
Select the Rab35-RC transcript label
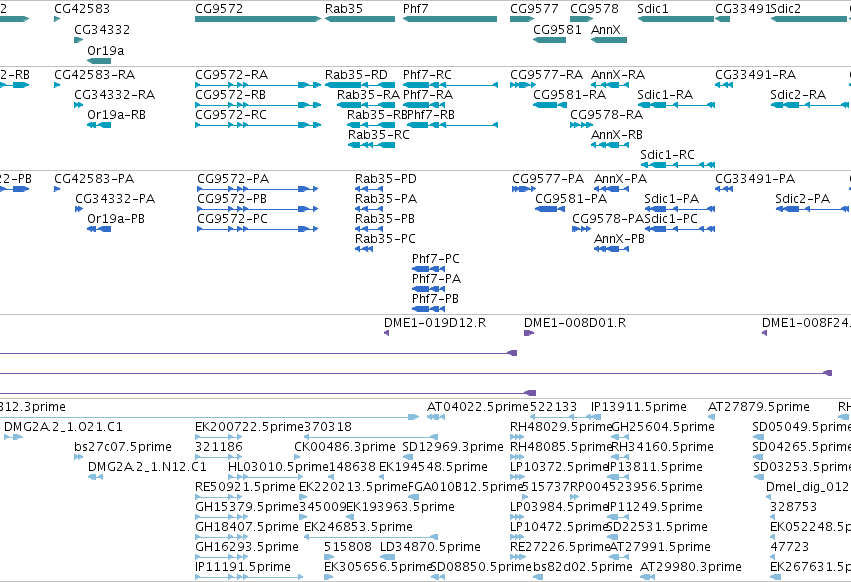[379, 135]
